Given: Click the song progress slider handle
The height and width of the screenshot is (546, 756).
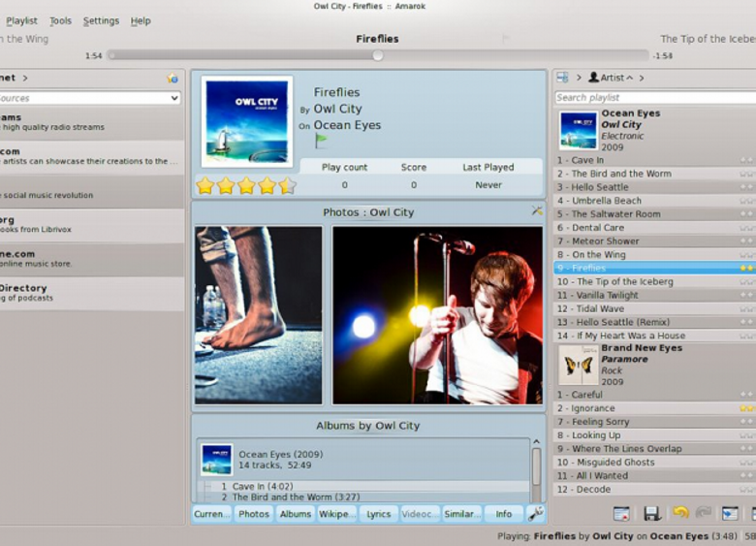Looking at the screenshot, I should pos(378,55).
